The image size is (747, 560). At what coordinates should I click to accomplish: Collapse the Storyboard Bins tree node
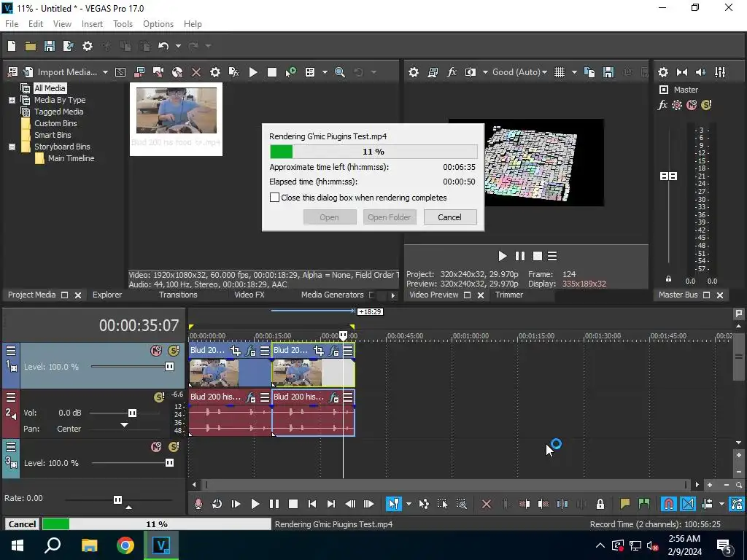tap(12, 147)
